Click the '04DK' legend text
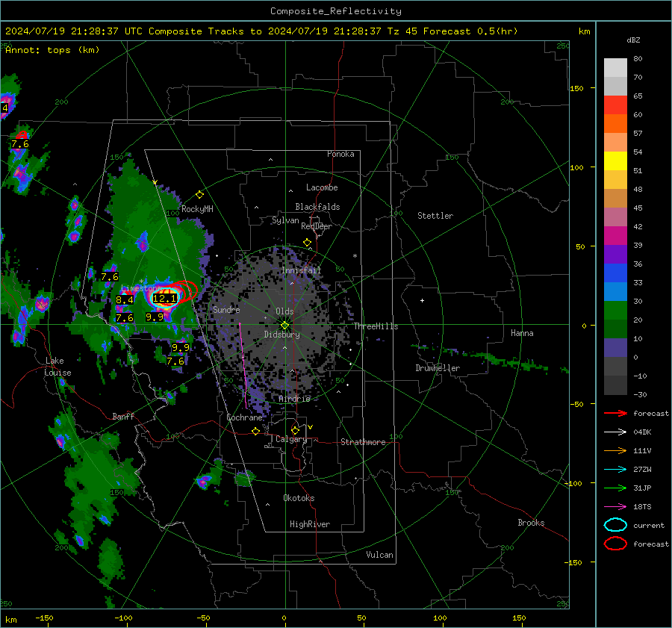Screen dimensions: 672x628 (x=642, y=432)
